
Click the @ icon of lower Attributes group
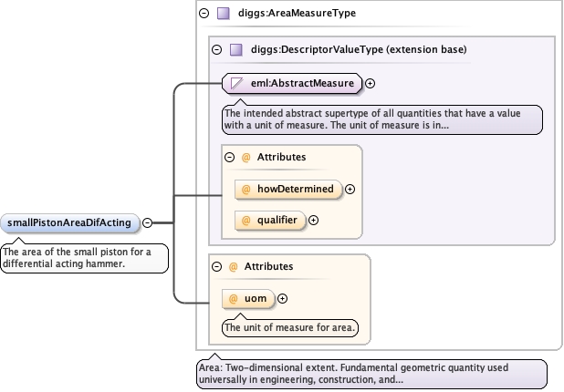coord(233,266)
